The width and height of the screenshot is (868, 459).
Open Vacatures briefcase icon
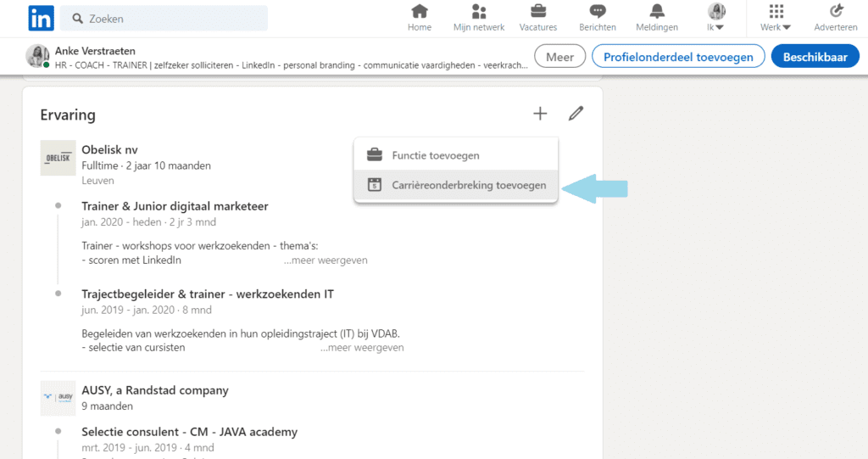coord(538,12)
